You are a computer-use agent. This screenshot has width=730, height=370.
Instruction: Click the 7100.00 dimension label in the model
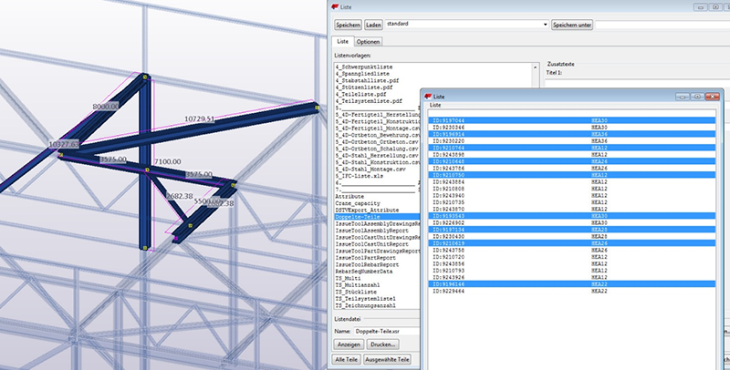(168, 161)
